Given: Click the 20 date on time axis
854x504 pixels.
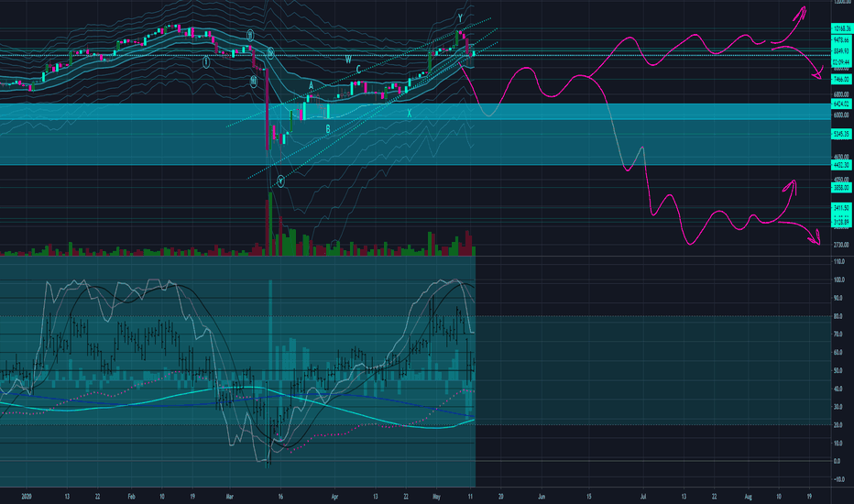Looking at the screenshot, I should pyautogui.click(x=500, y=497).
